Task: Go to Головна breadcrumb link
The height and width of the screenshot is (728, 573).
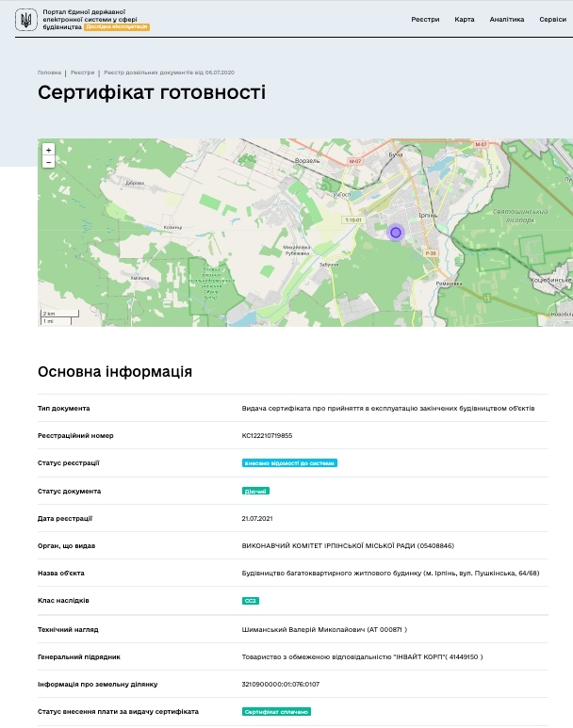Action: (x=49, y=73)
